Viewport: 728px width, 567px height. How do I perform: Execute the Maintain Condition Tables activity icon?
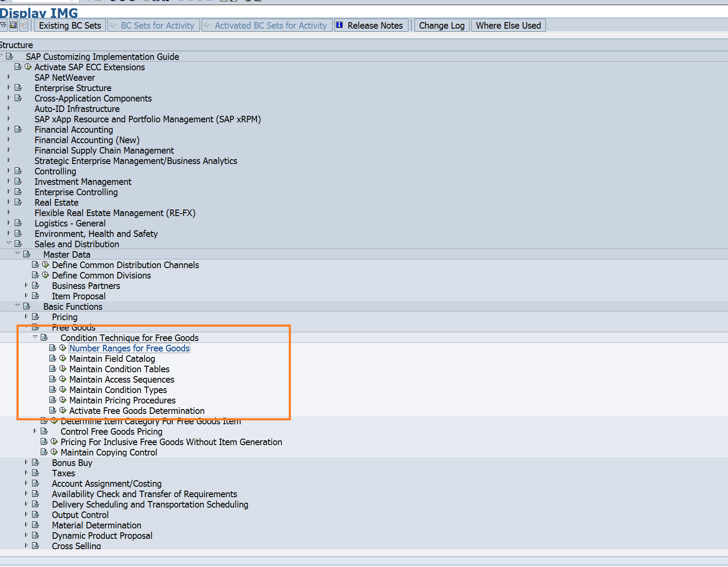[63, 369]
